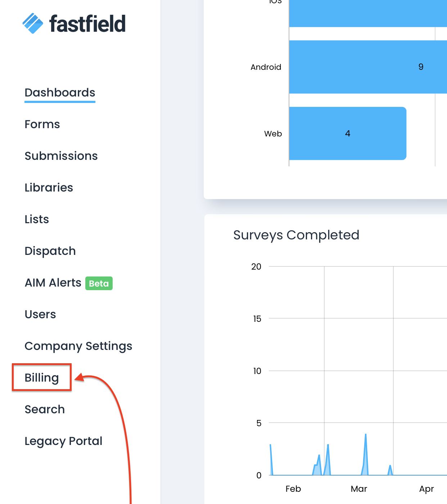Click the Web bar showing 4
447x504 pixels.
tap(347, 134)
